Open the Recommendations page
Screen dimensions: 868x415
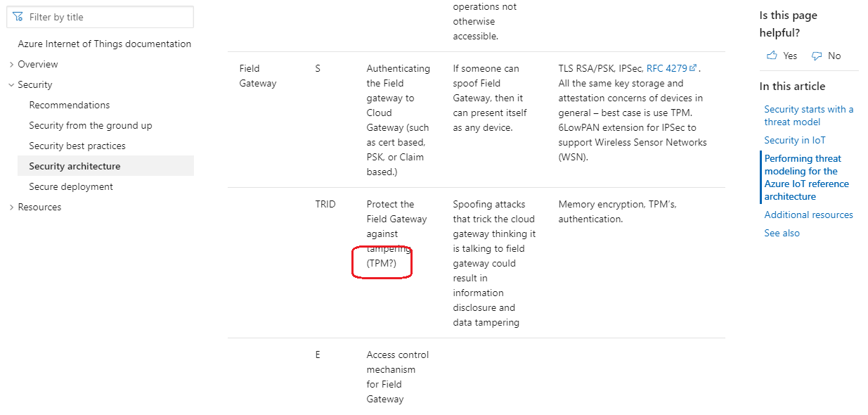pos(69,105)
